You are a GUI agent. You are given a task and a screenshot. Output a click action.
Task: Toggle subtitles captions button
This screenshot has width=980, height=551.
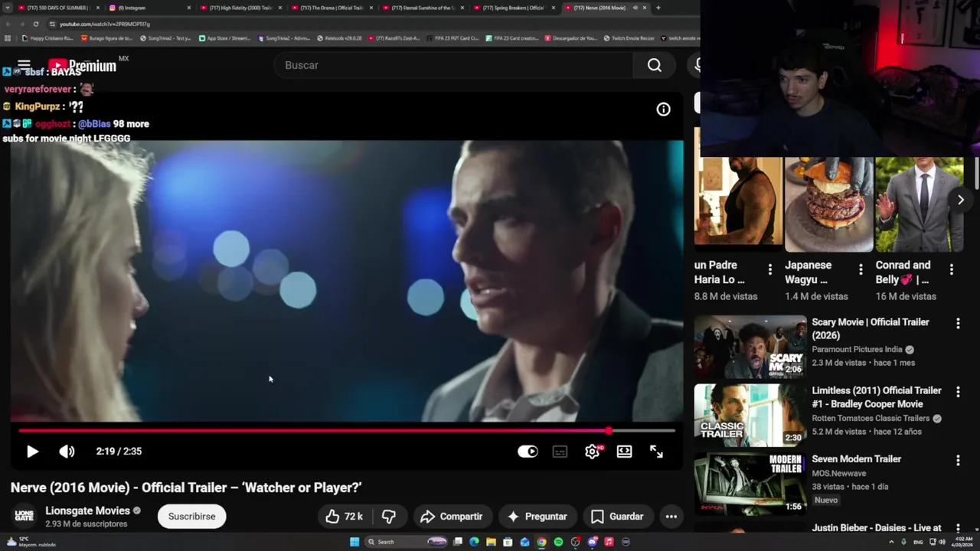[x=560, y=452]
